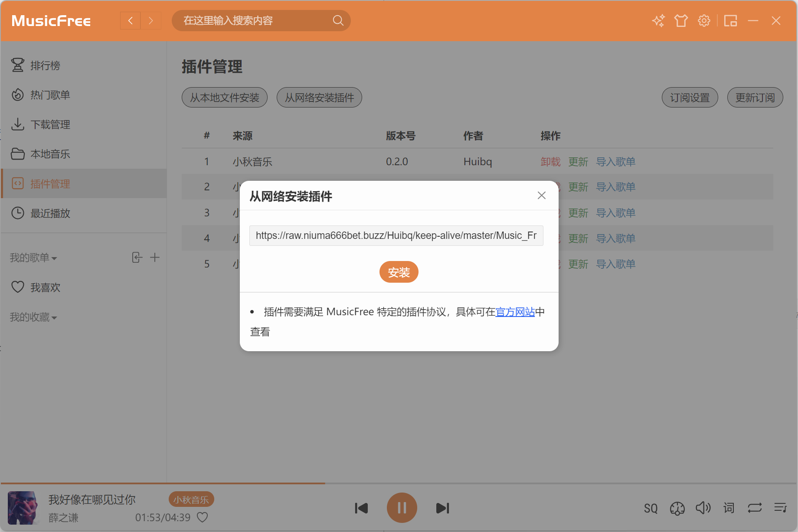Click the orange 安装 button
Image resolution: width=798 pixels, height=532 pixels.
[399, 272]
